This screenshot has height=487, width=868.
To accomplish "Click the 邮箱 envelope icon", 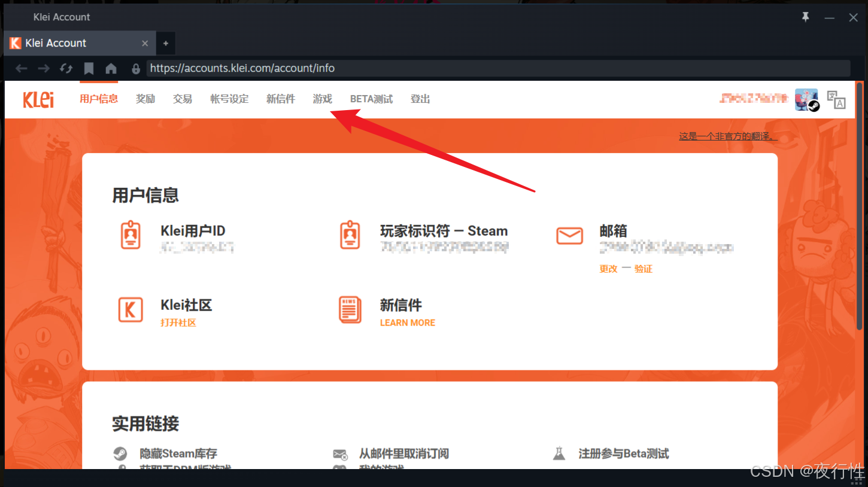I will 569,236.
